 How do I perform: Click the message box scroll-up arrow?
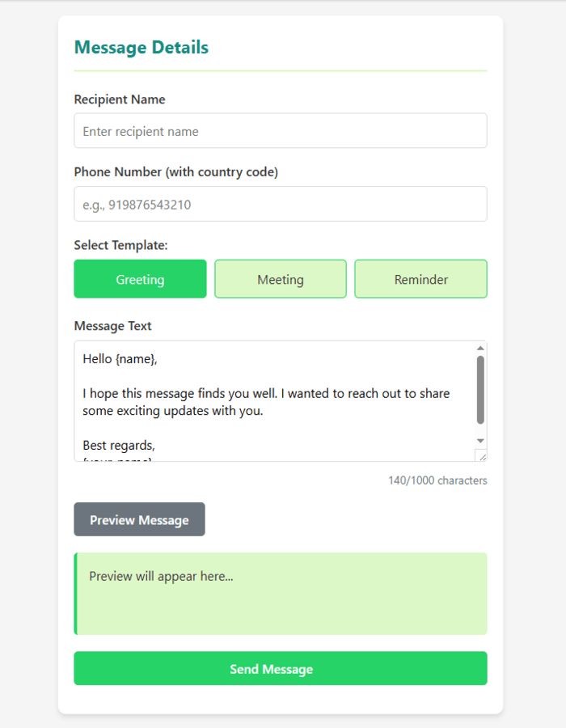[480, 348]
